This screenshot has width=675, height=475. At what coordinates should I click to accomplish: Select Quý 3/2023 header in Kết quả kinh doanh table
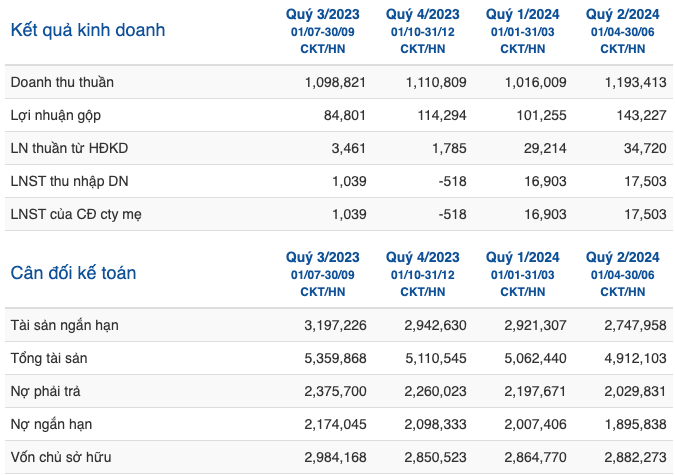[x=322, y=14]
